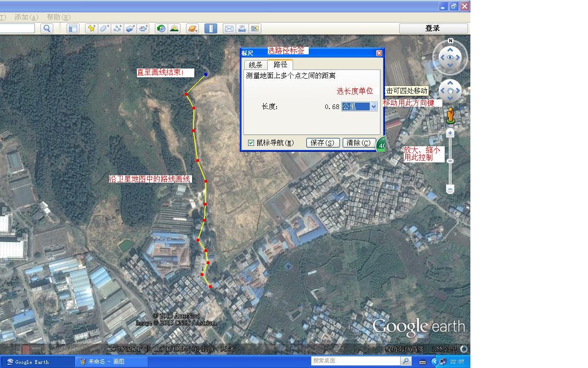This screenshot has width=588, height=368.
Task: Add a placemark with the pushpin icon
Action: (x=91, y=29)
